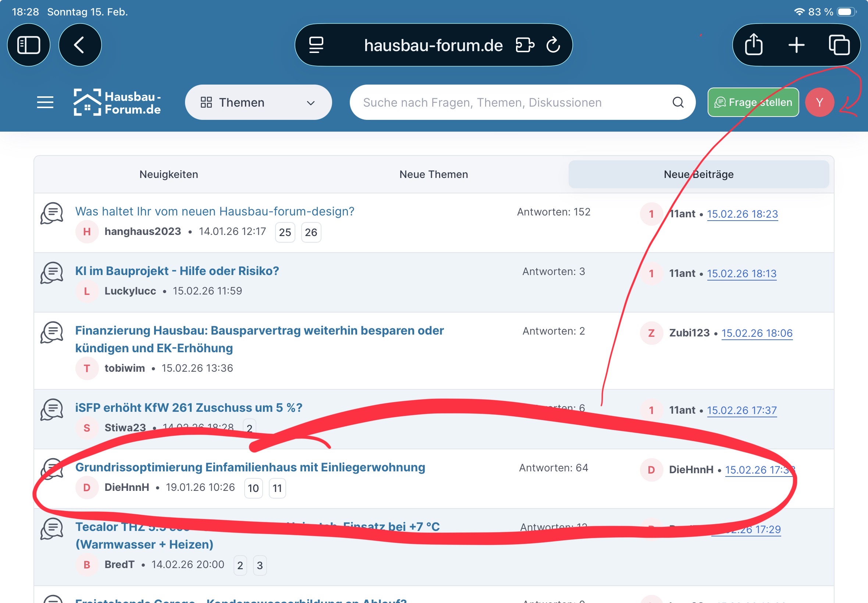This screenshot has height=603, width=868.
Task: Click the Hausbau-Forum.de logo
Action: pyautogui.click(x=117, y=102)
